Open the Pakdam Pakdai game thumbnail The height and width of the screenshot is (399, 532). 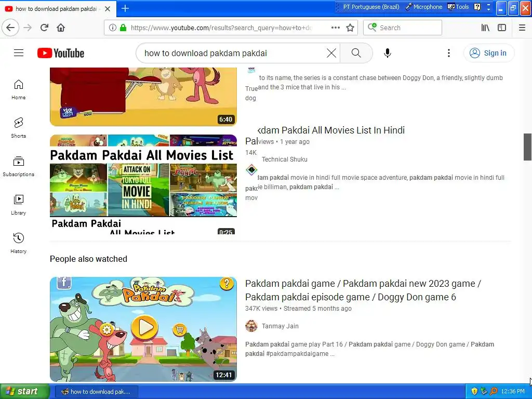coord(143,329)
